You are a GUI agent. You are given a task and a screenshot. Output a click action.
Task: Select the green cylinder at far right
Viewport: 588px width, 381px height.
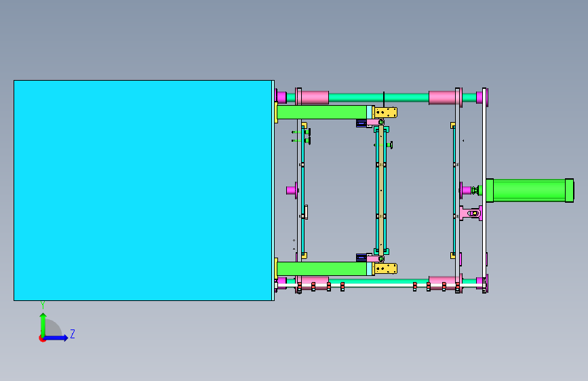(x=530, y=190)
